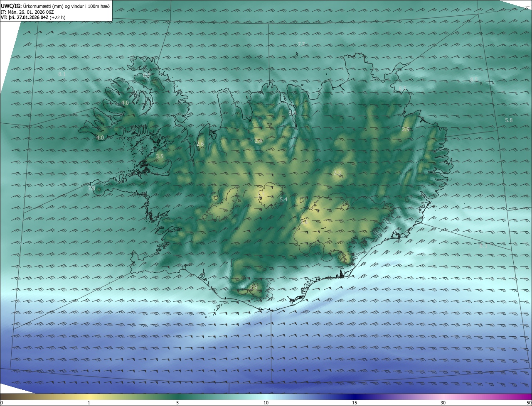This screenshot has height=406, width=532.
Task: Click the 8.3 value label in the southeast sea
Action: 483,246
